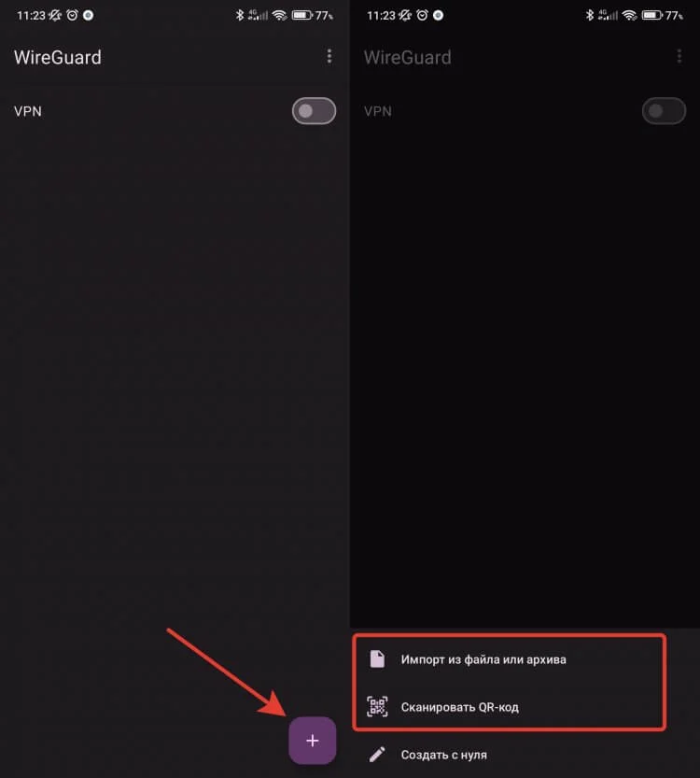
Task: Tap the Bluetooth icon in left status bar
Action: click(240, 15)
